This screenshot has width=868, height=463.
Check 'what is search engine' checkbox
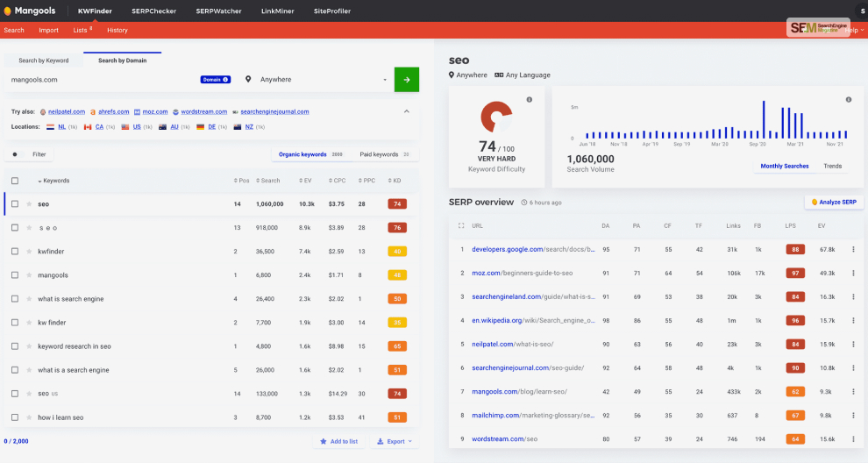coord(15,299)
